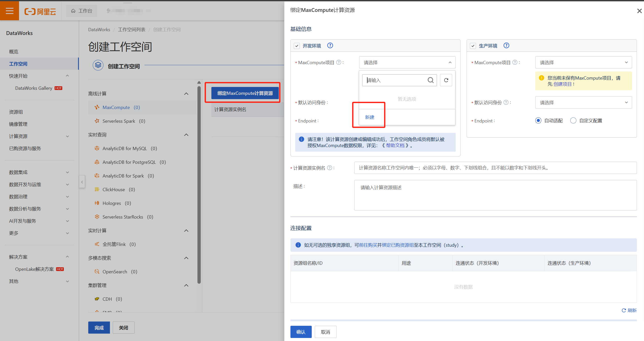Open production 默认访问身份 dropdown
Viewport: 644px width, 341px height.
pos(583,103)
